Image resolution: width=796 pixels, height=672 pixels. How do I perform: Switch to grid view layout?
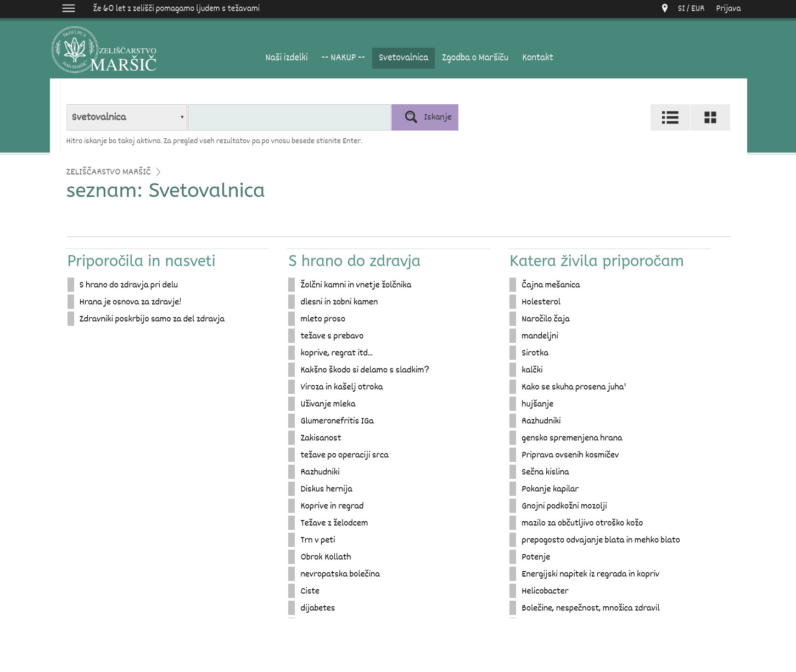pos(710,117)
